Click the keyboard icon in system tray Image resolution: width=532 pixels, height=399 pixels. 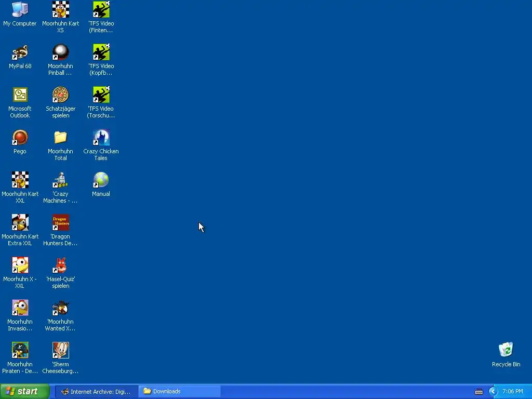pyautogui.click(x=478, y=392)
